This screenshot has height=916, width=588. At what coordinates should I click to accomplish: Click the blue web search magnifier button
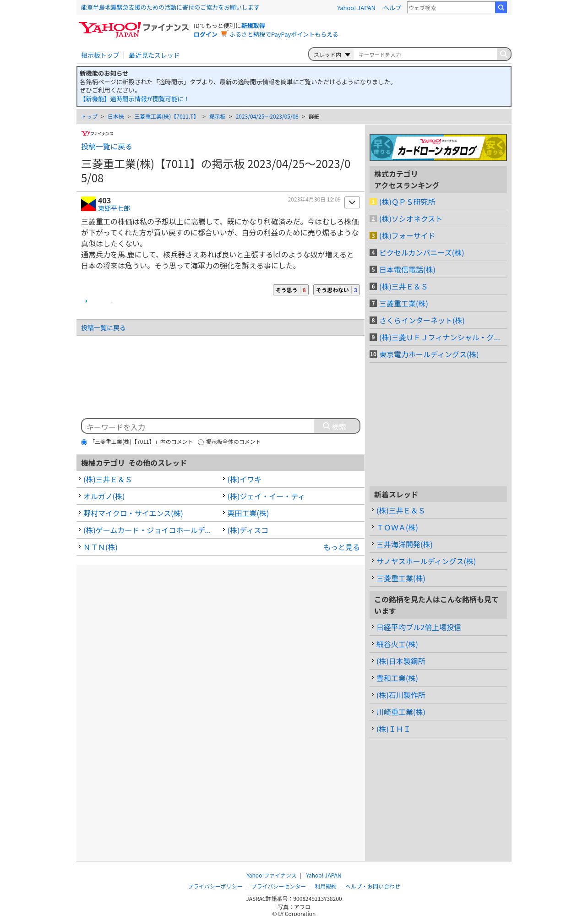(x=501, y=7)
